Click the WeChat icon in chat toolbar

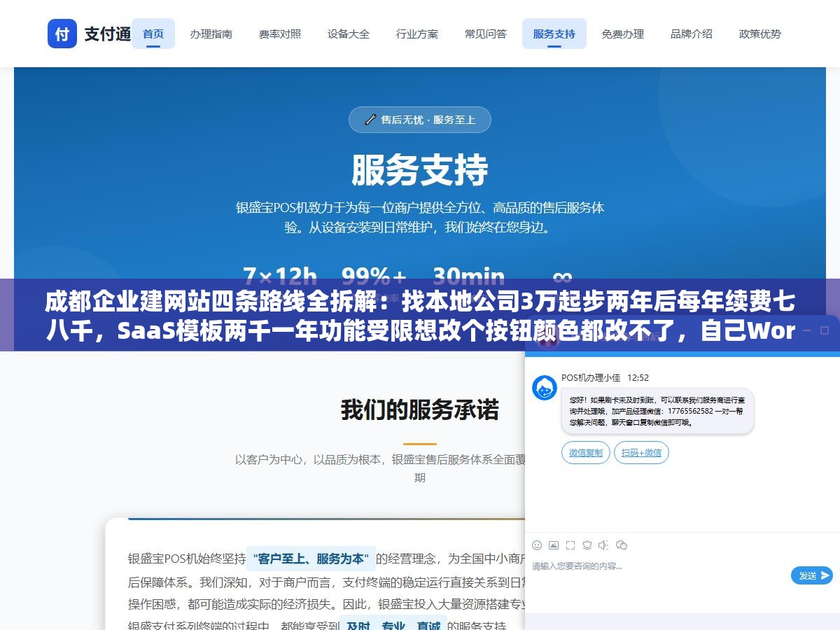click(622, 545)
